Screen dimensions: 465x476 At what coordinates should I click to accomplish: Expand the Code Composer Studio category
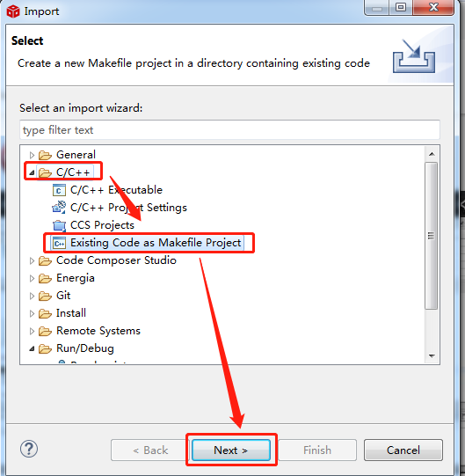[x=32, y=260]
